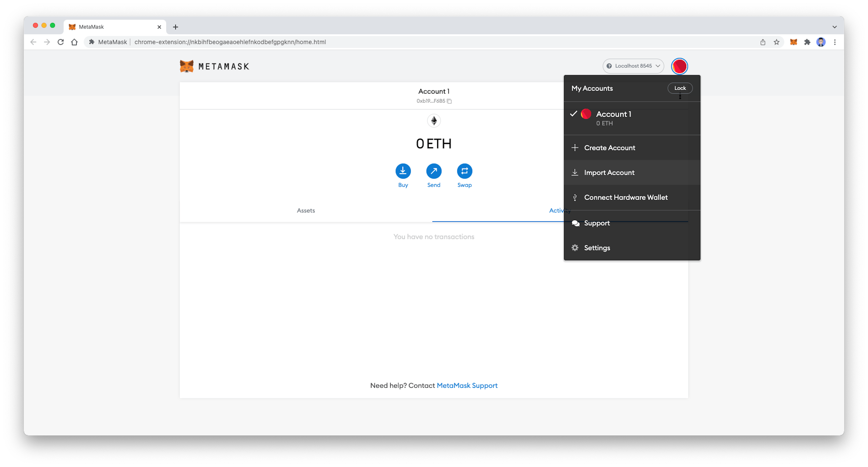
Task: Select the Activity tab
Action: (560, 210)
